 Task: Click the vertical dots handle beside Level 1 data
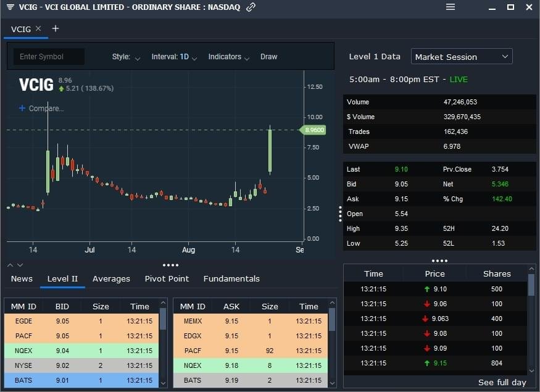point(340,214)
